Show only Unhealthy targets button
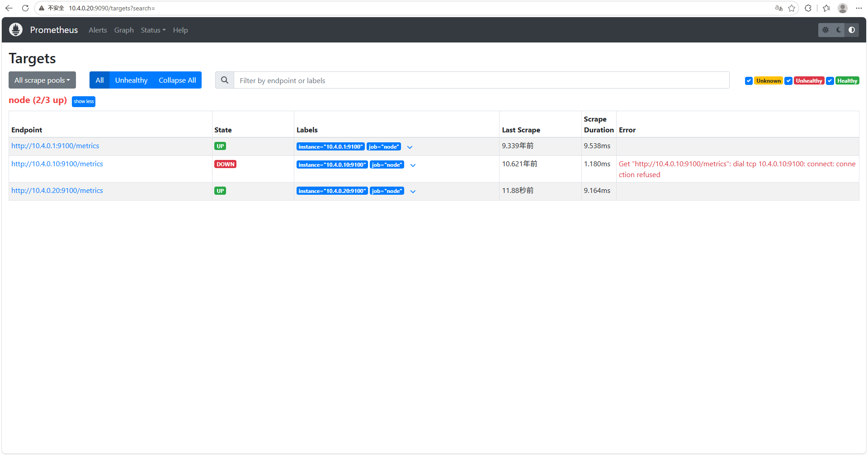The image size is (868, 455). (x=131, y=80)
